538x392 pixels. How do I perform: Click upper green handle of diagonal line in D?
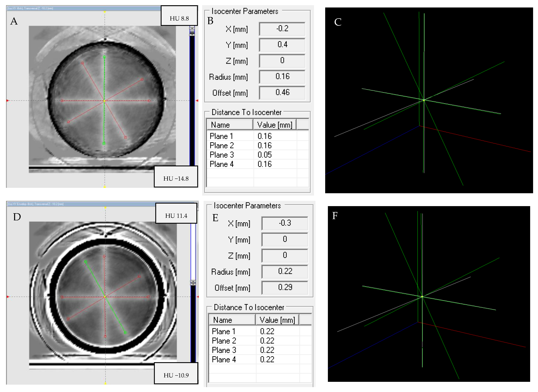(x=86, y=261)
